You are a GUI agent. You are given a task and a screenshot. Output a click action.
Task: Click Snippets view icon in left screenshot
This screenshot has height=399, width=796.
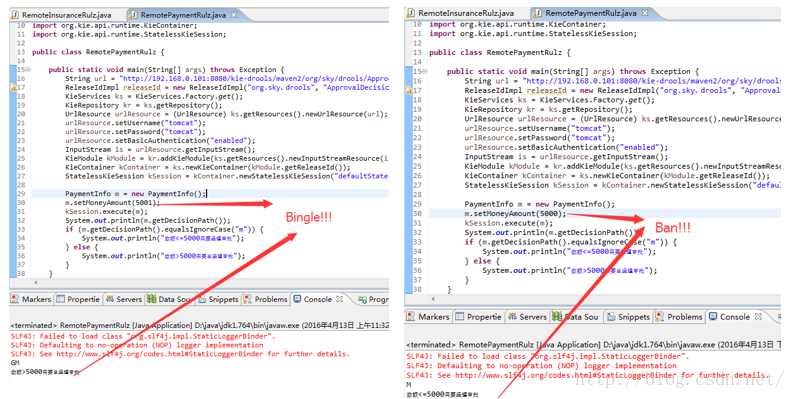pos(201,299)
